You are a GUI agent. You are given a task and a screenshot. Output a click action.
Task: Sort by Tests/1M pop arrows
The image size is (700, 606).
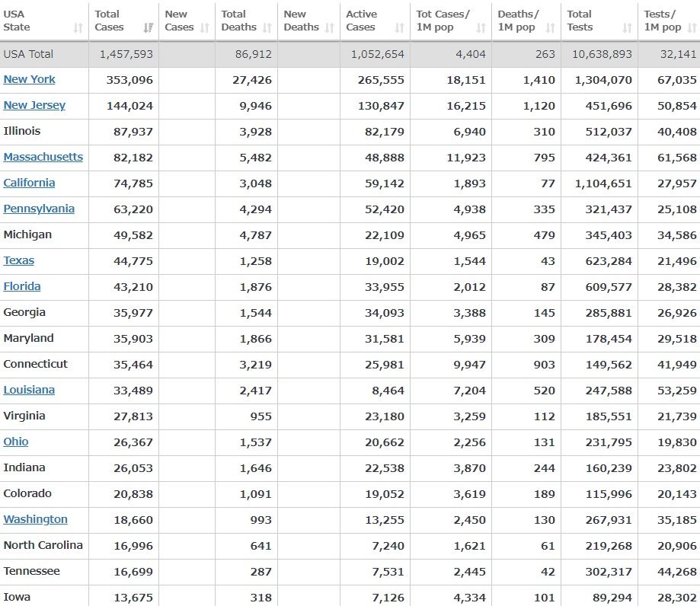692,28
